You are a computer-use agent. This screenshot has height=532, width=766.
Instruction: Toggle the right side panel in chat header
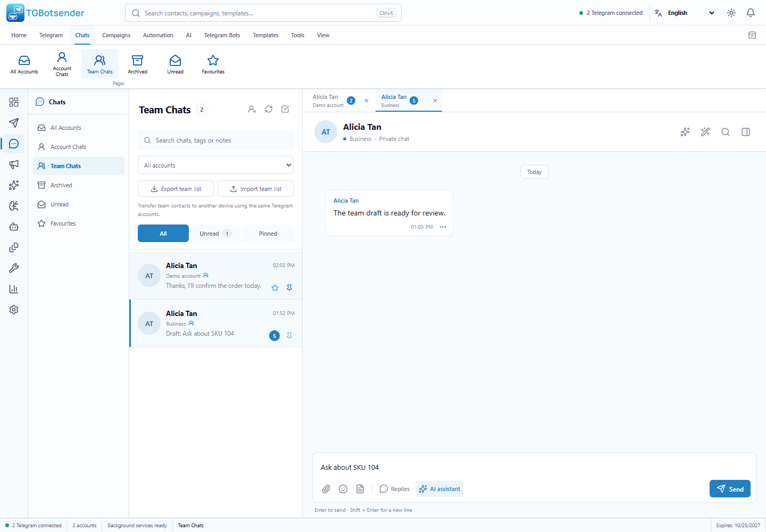click(x=746, y=132)
